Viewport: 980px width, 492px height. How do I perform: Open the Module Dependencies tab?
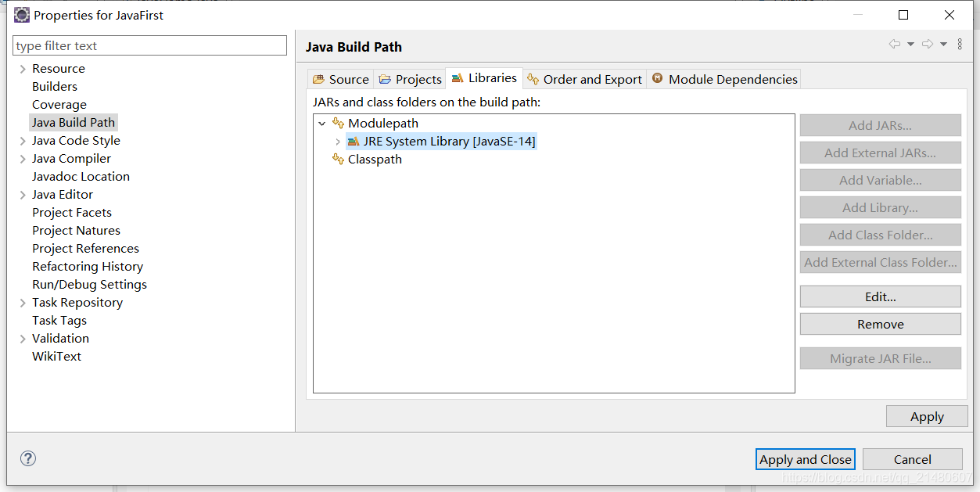click(x=724, y=79)
